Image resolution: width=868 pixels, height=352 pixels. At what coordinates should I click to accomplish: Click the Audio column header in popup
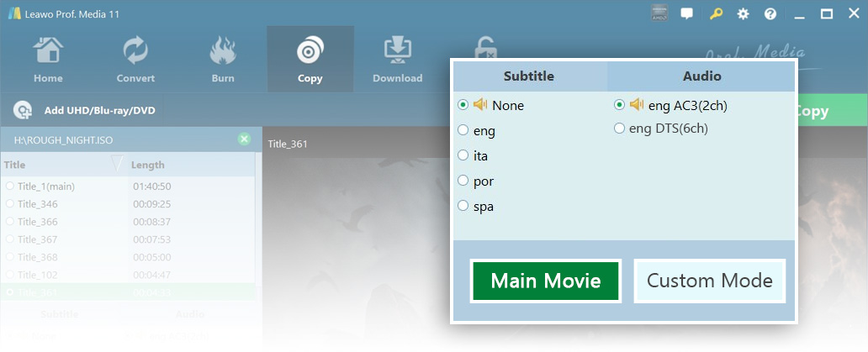pyautogui.click(x=701, y=76)
